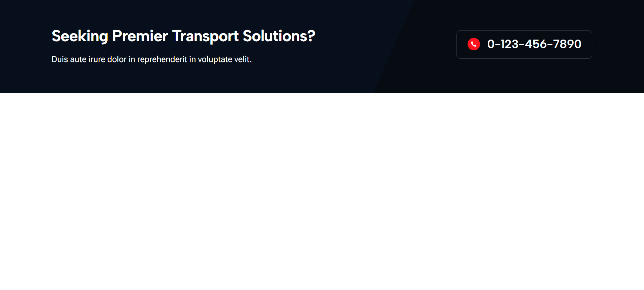Click the word "dolor" in the subtitle
644x290 pixels.
117,59
